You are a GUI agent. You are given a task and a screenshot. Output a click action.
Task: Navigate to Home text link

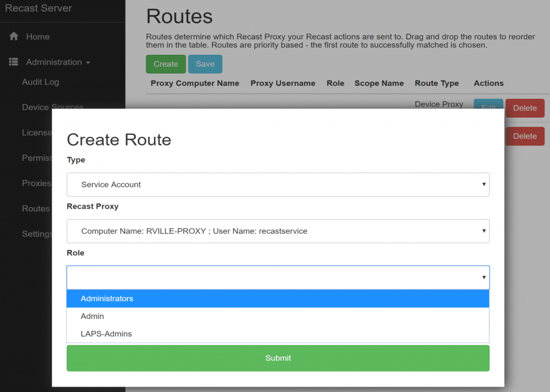pos(38,37)
